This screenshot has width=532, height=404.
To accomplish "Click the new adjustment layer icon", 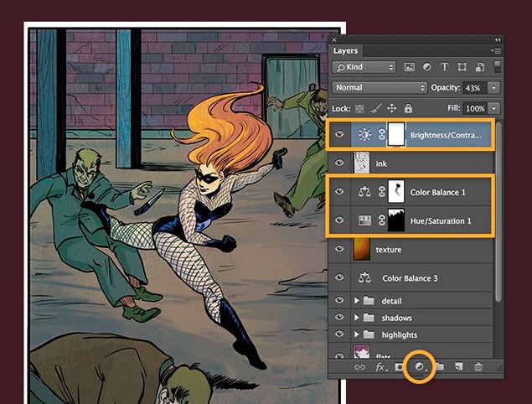I will coord(420,366).
